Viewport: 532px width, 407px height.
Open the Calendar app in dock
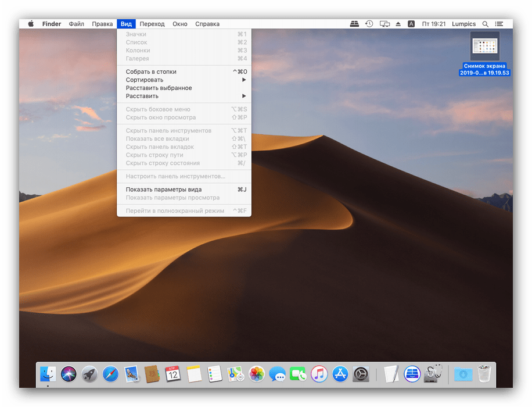173,374
